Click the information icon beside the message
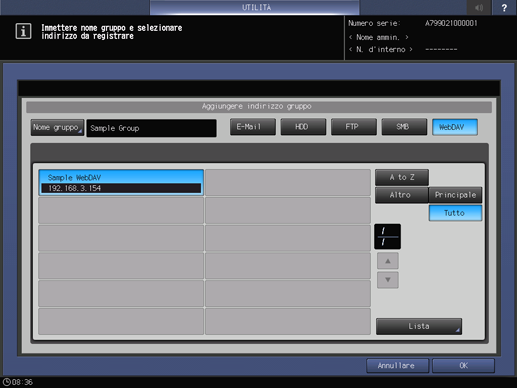Viewport: 517px width, 388px height. pos(23,31)
